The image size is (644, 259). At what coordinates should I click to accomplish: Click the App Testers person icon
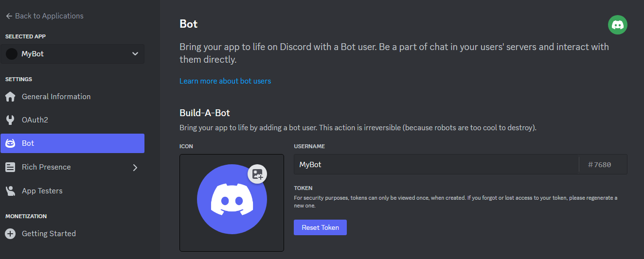point(10,191)
